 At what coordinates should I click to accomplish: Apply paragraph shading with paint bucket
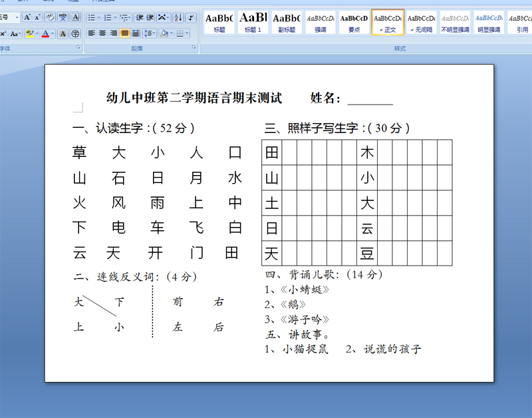tap(164, 33)
